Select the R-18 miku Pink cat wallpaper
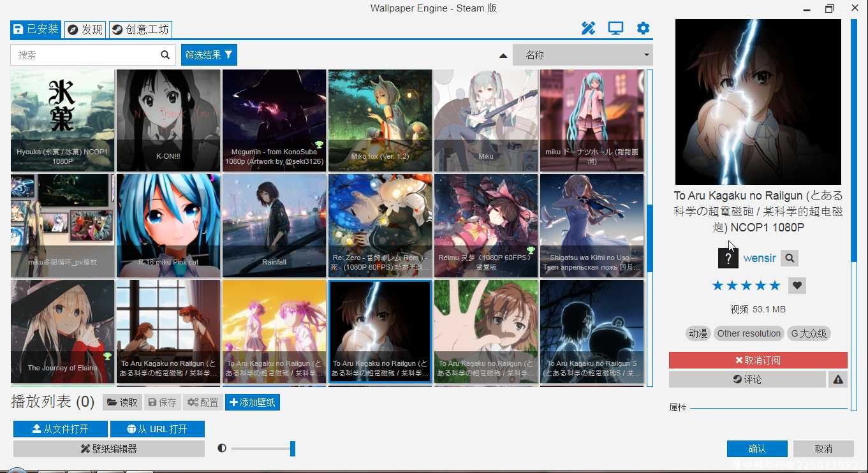This screenshot has height=473, width=868. pos(168,226)
